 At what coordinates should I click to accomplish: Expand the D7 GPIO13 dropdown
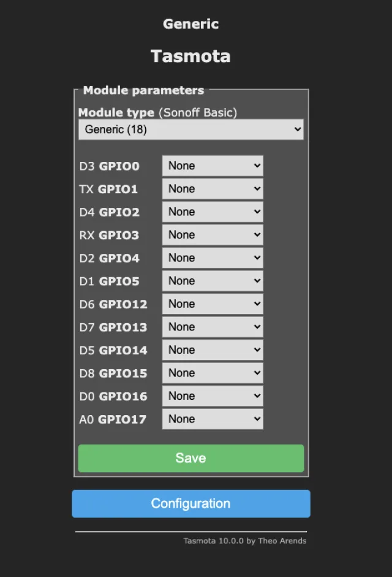coord(213,327)
